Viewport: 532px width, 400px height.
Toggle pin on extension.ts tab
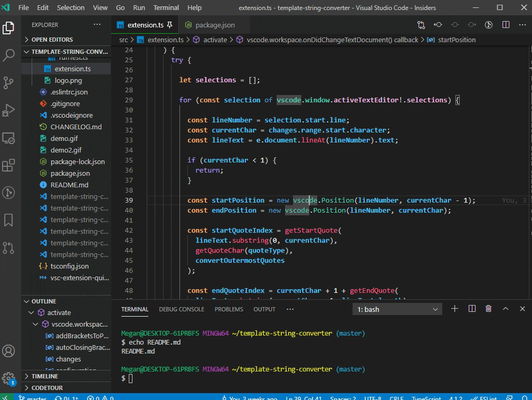pos(169,25)
